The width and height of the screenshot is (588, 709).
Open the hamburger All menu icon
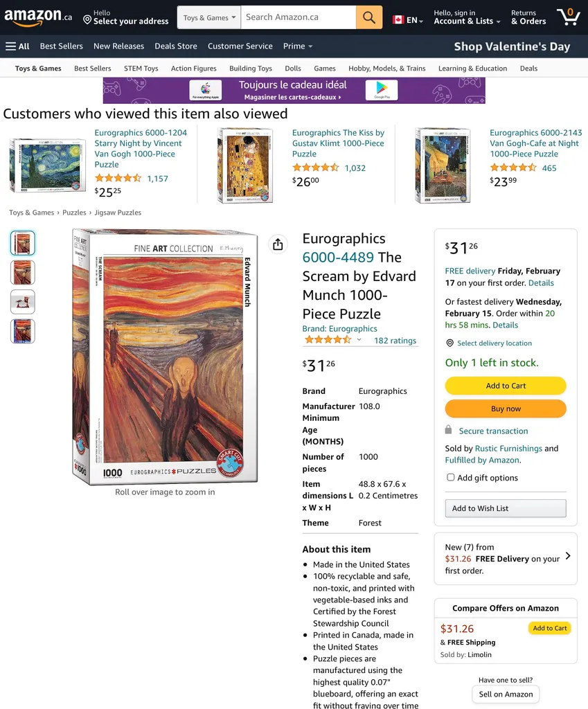[x=8, y=46]
